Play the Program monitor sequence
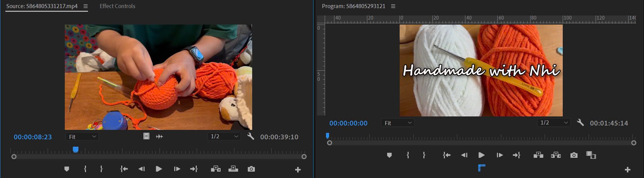 (481, 155)
